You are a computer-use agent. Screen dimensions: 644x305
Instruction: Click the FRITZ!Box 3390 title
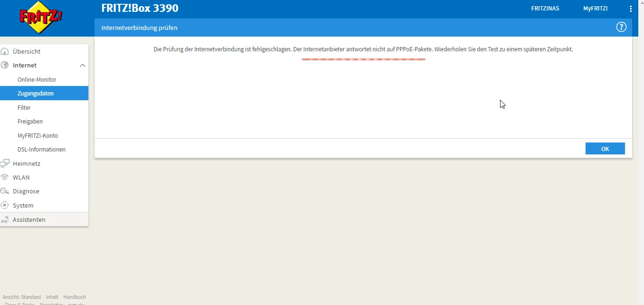pyautogui.click(x=140, y=8)
